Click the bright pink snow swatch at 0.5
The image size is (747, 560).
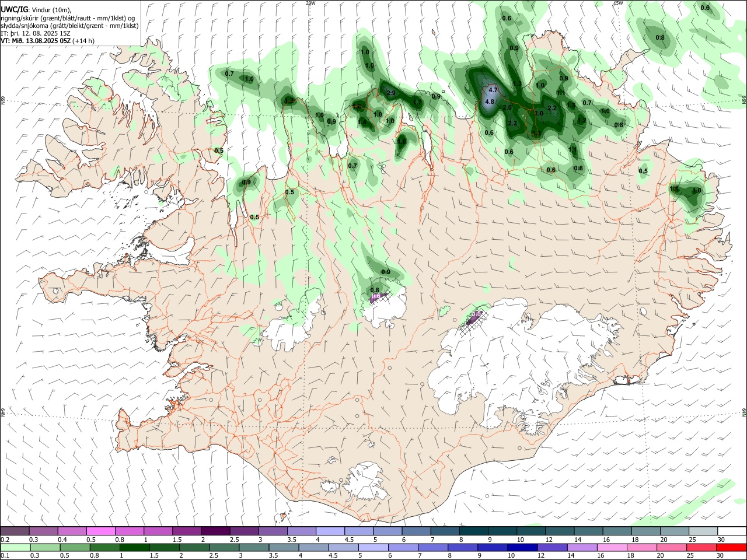pos(101,531)
